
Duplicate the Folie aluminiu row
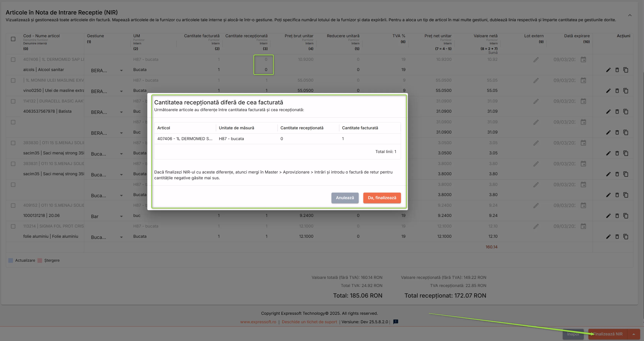click(x=626, y=237)
